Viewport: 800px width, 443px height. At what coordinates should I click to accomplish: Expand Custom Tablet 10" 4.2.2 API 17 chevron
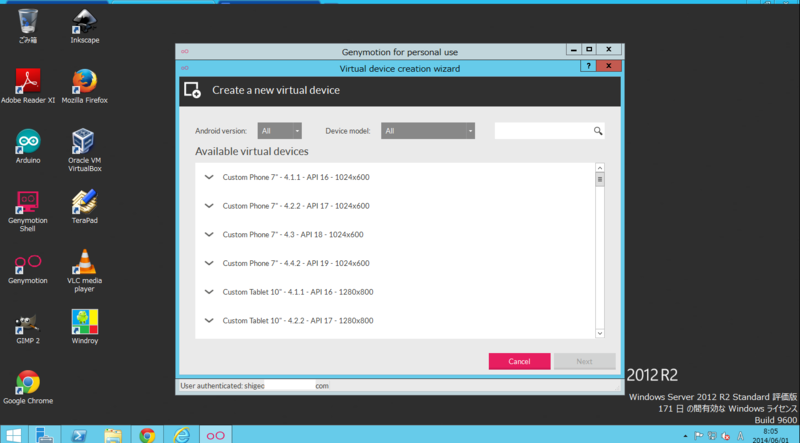pyautogui.click(x=209, y=320)
